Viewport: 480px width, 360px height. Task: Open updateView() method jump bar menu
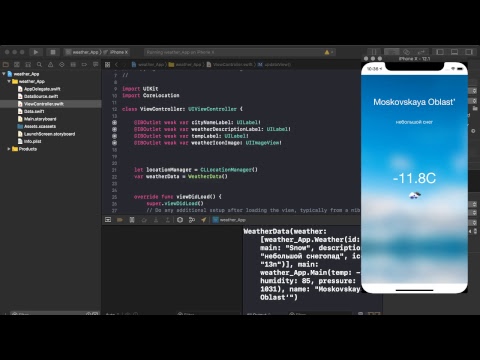pos(275,65)
